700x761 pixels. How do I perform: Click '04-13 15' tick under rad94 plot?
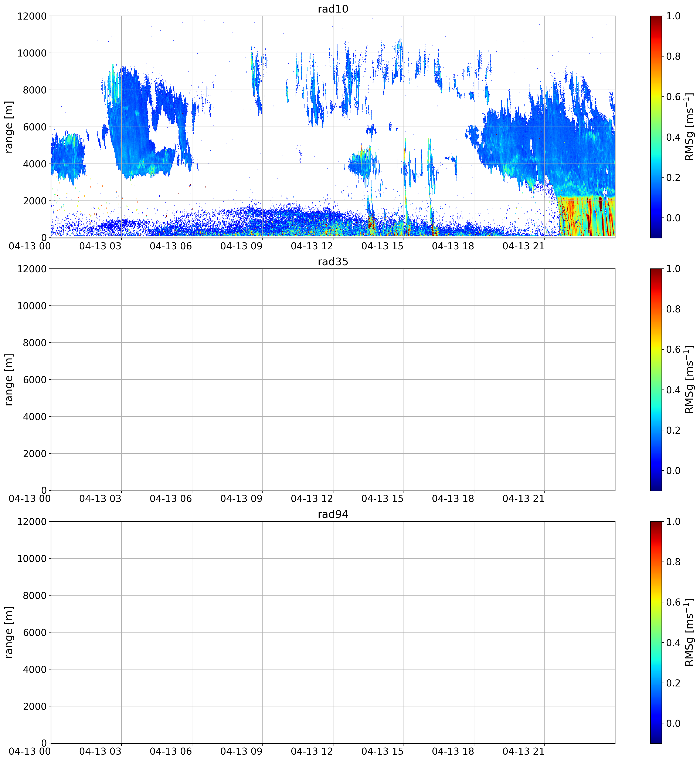click(383, 751)
